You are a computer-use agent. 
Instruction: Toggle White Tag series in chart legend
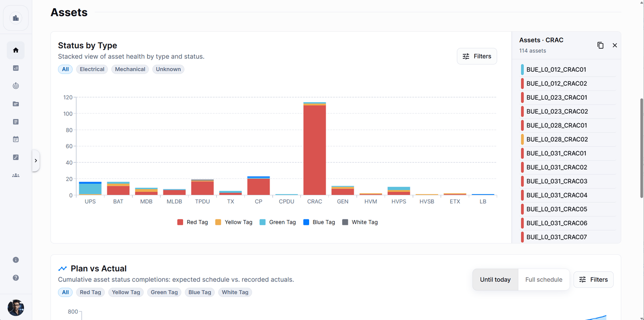pyautogui.click(x=360, y=222)
